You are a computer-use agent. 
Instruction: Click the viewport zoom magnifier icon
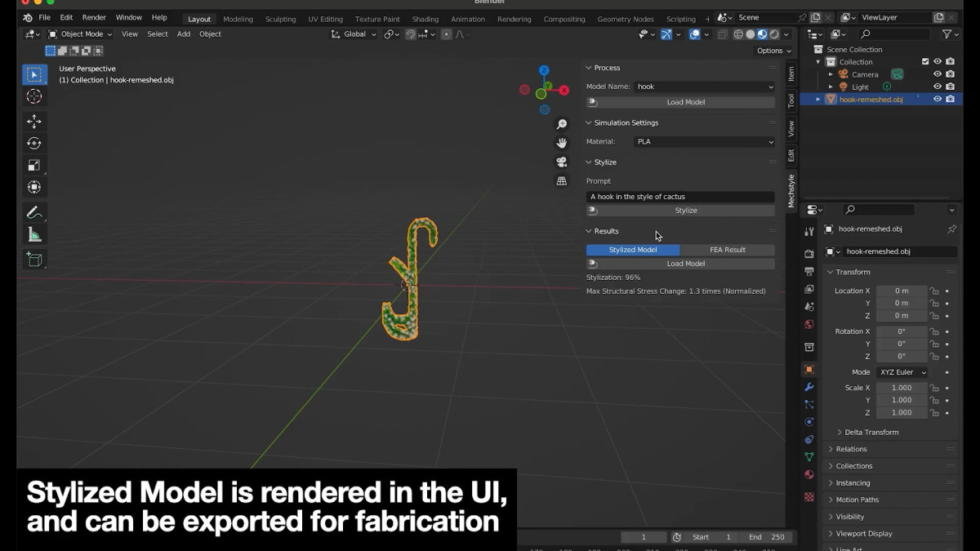(x=561, y=124)
